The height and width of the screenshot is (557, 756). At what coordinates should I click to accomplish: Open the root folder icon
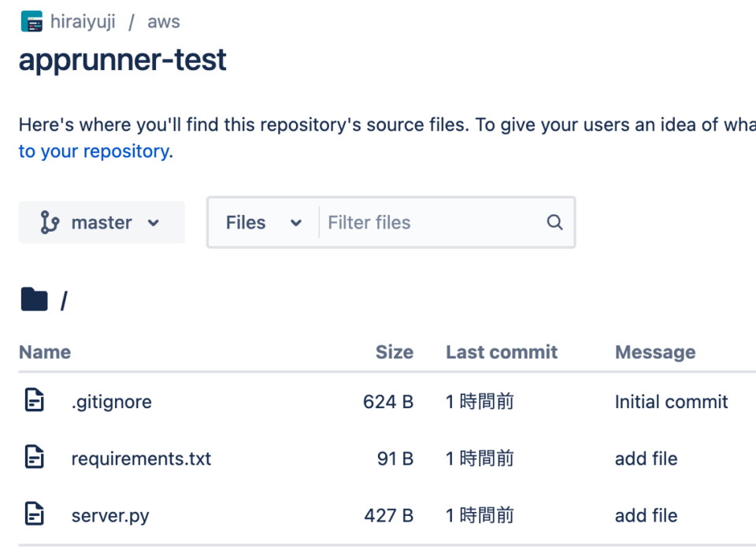pyautogui.click(x=34, y=299)
